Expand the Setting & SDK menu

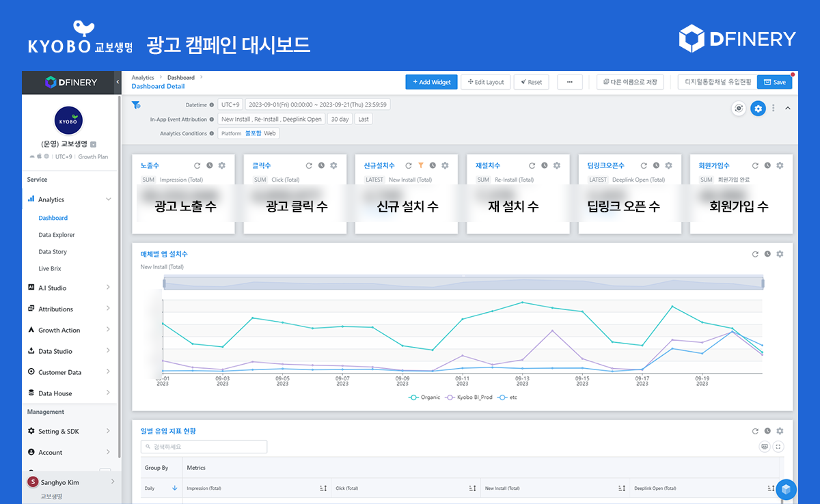108,431
